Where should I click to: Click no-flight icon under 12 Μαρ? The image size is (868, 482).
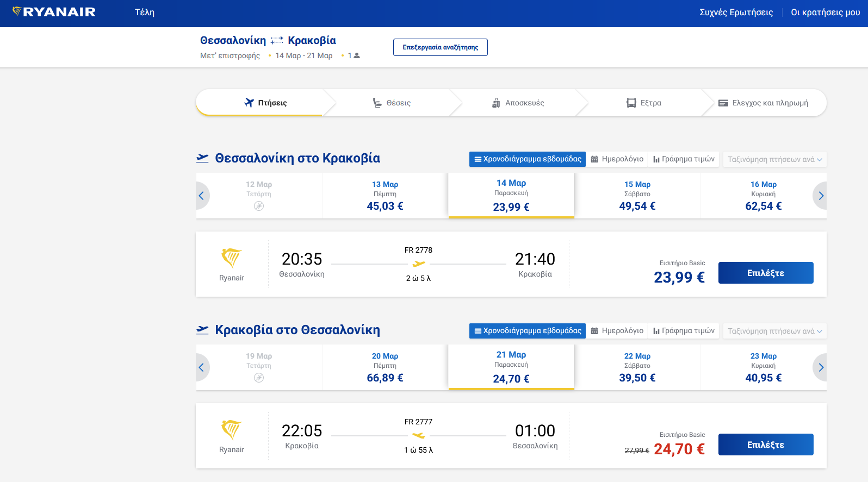click(259, 206)
